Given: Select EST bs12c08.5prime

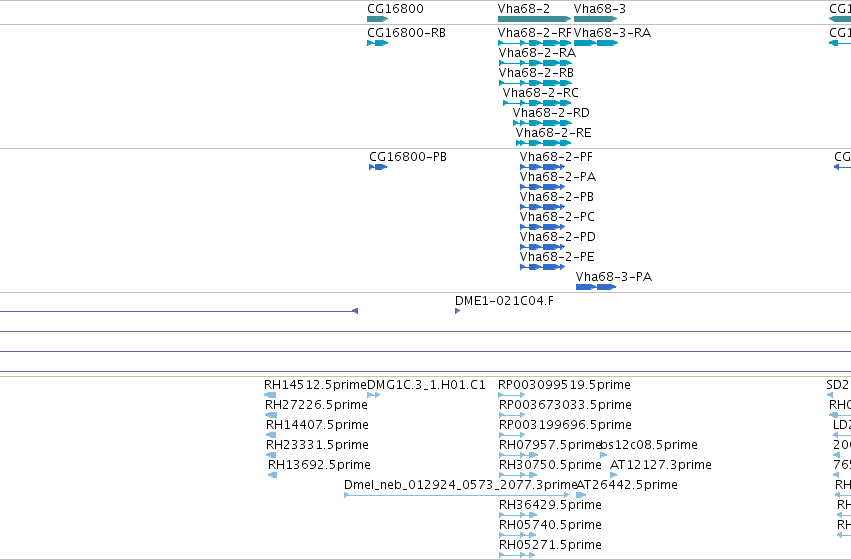Looking at the screenshot, I should click(x=604, y=455).
